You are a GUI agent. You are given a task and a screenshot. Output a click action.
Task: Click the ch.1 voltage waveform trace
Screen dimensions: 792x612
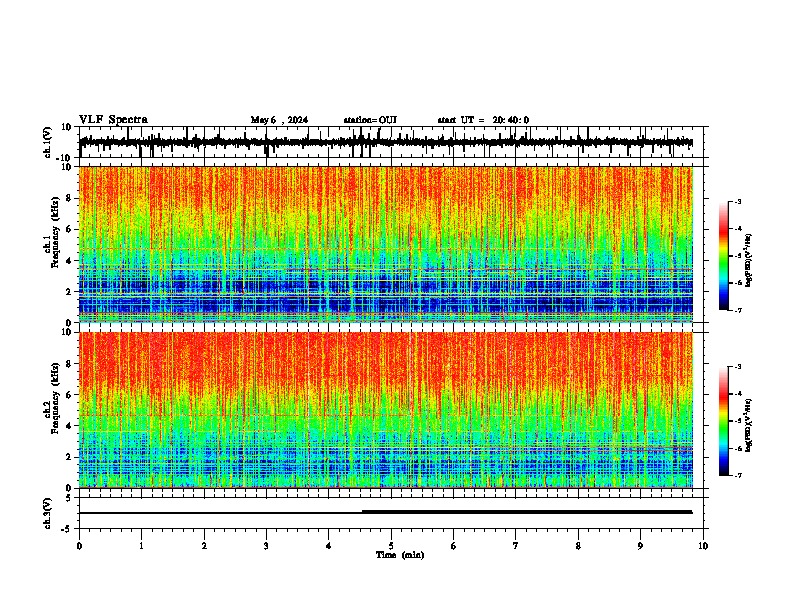(x=385, y=142)
